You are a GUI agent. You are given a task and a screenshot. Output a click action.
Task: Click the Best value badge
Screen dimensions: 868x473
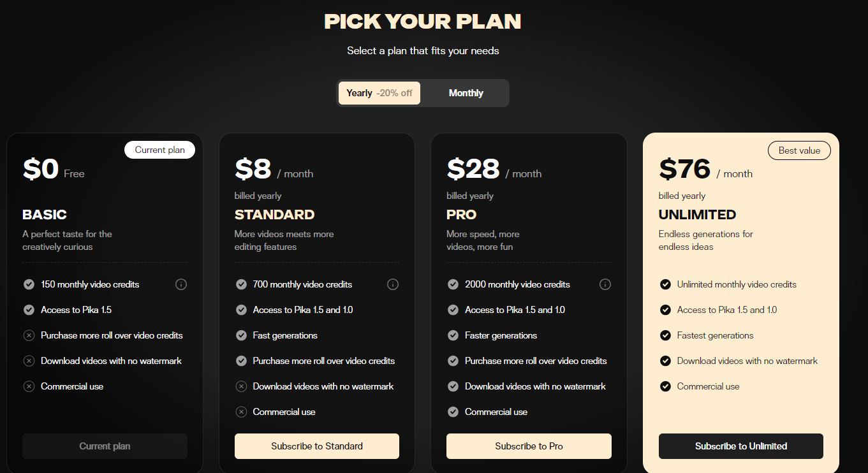click(799, 150)
